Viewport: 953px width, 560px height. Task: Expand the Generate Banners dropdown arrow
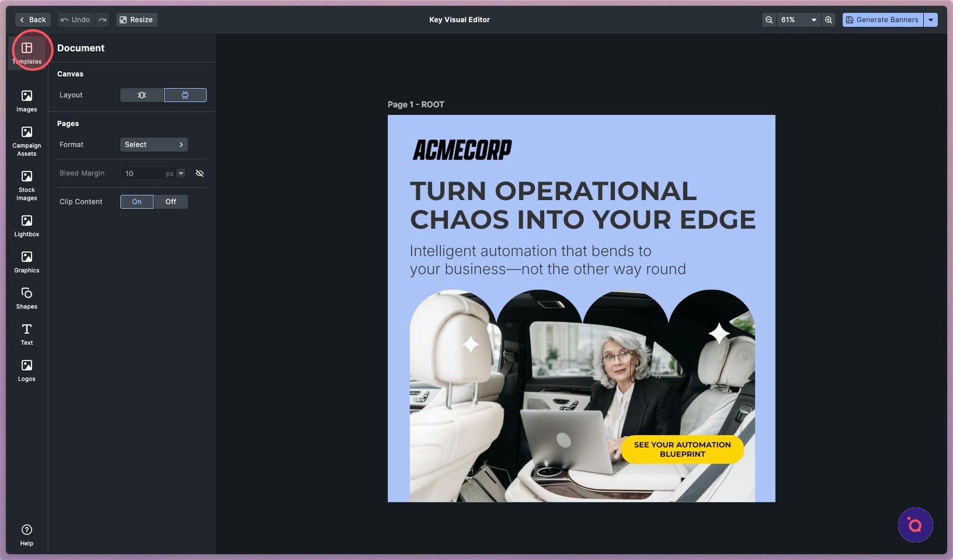coord(931,20)
